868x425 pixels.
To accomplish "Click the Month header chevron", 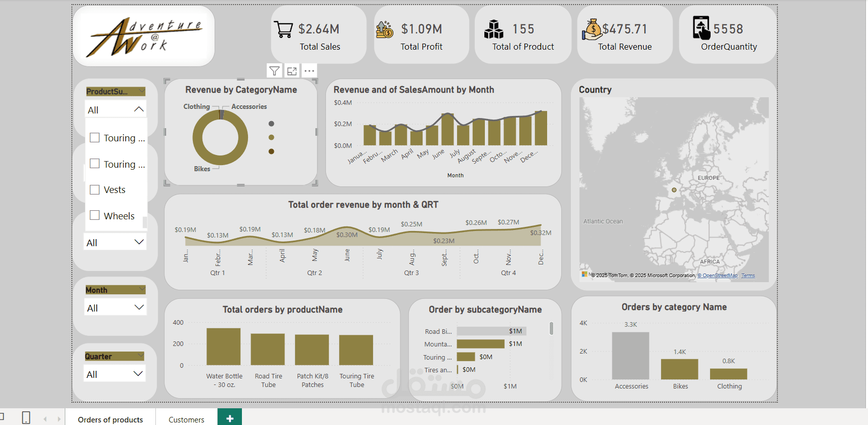I will pyautogui.click(x=142, y=290).
